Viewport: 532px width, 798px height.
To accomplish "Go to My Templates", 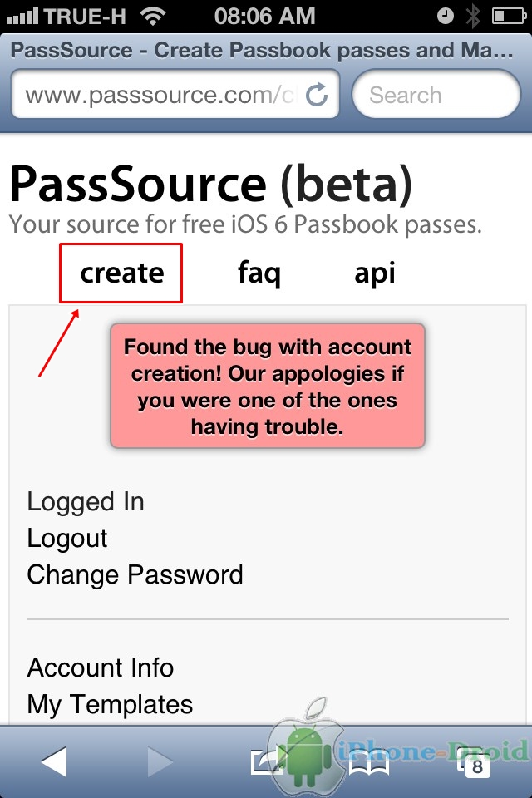I will click(x=110, y=704).
